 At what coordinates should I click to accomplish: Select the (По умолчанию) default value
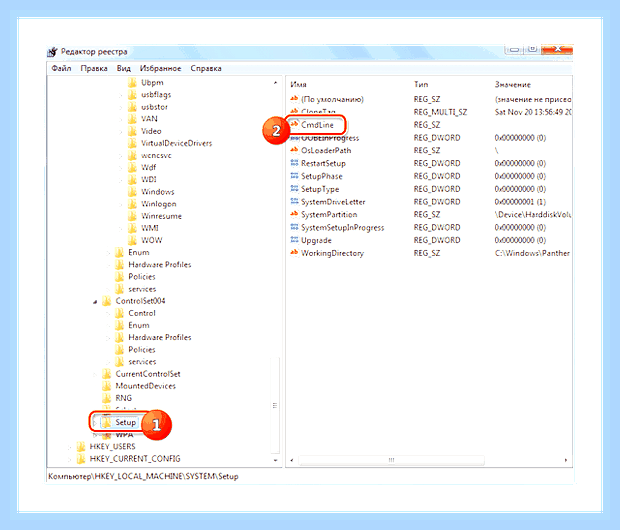(332, 99)
